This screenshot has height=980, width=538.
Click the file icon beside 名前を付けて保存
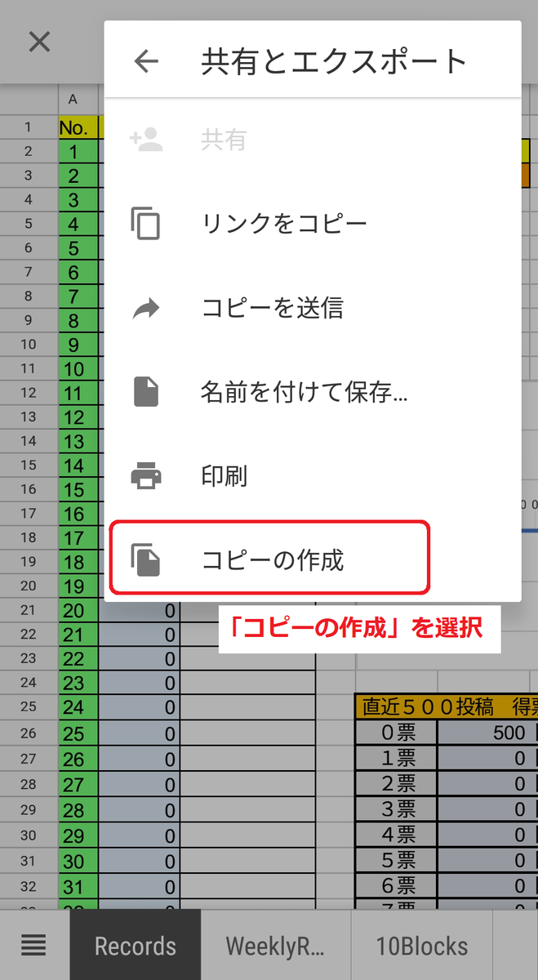coord(146,392)
